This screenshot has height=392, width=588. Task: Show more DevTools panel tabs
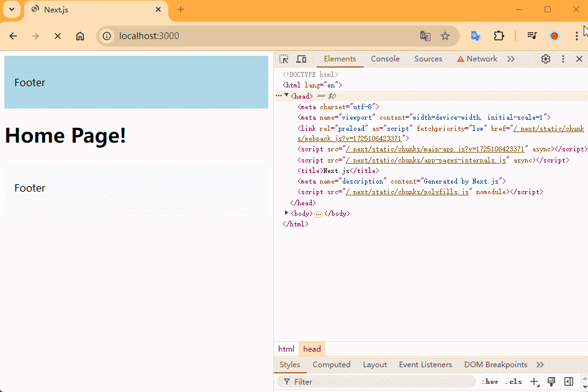[511, 59]
